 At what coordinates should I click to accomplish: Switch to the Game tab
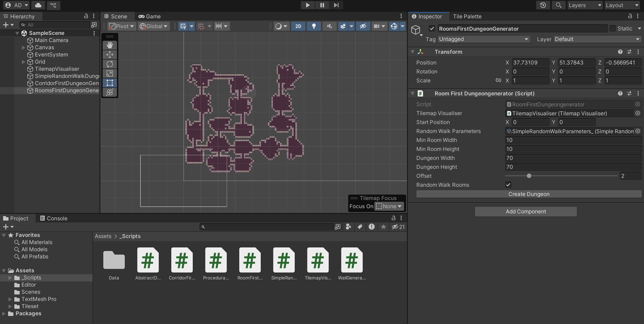point(149,17)
